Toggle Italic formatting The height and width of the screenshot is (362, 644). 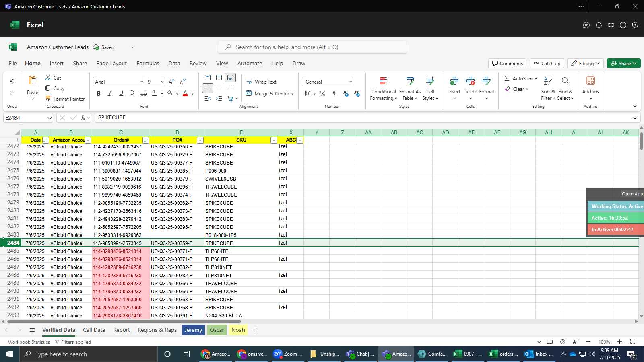point(110,93)
